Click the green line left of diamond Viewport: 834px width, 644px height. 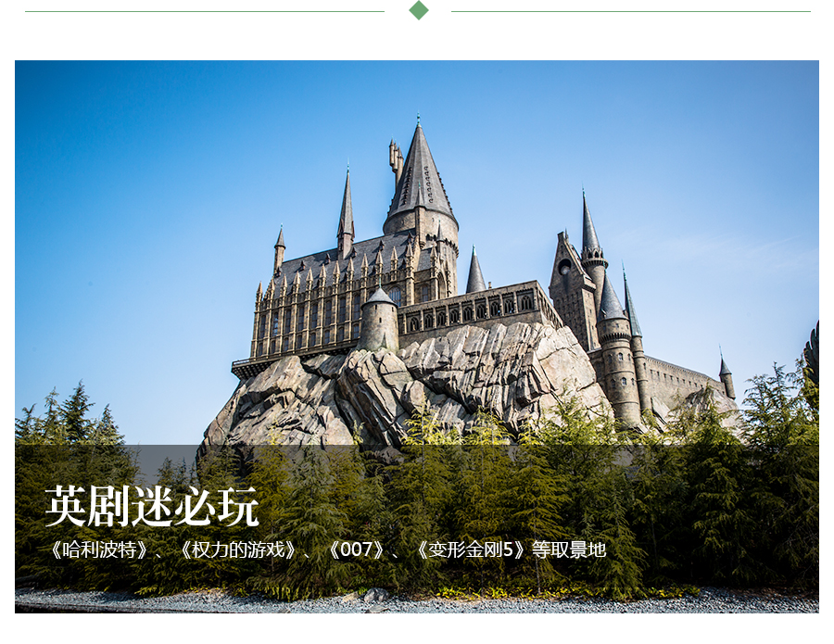point(204,11)
